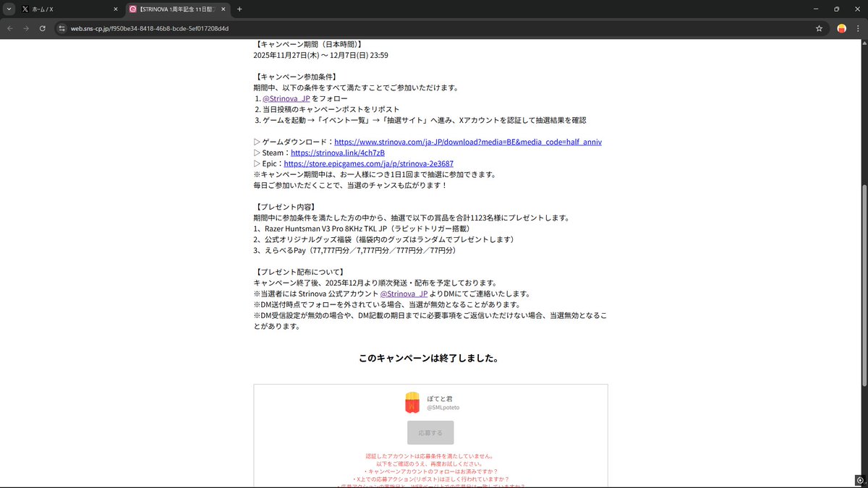Focus the address bar URL field
The height and width of the screenshot is (488, 868).
434,28
